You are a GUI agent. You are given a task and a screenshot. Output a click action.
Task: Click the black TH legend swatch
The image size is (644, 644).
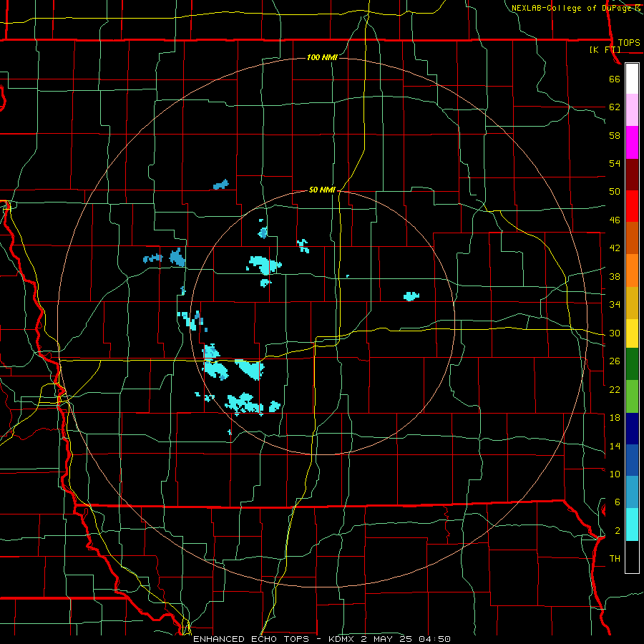632,557
